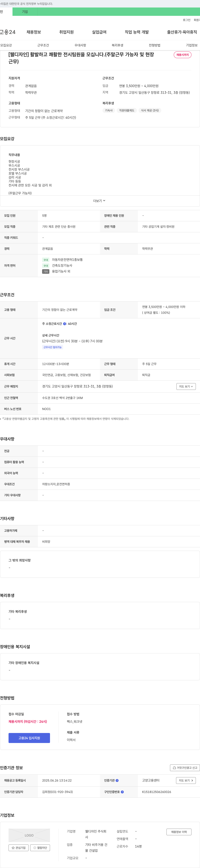
Task: Click the 모집 인원 value 5명
Action: pos(44,216)
